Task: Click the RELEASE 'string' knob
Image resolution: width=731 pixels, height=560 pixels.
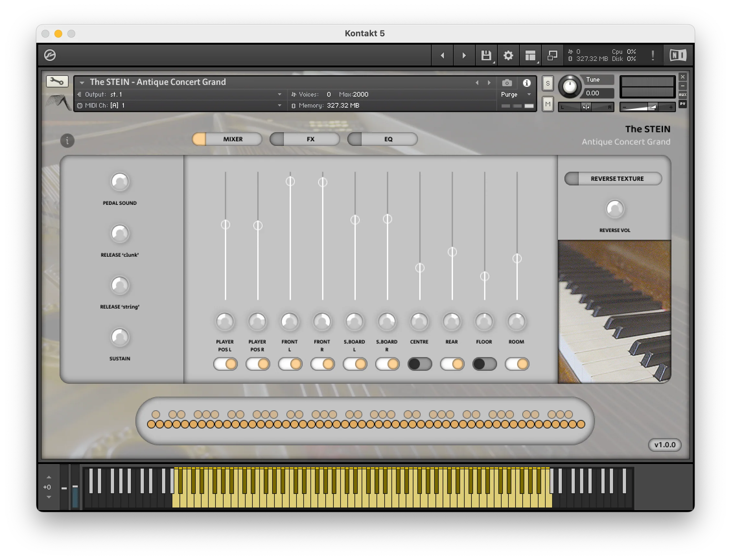Action: 120,285
